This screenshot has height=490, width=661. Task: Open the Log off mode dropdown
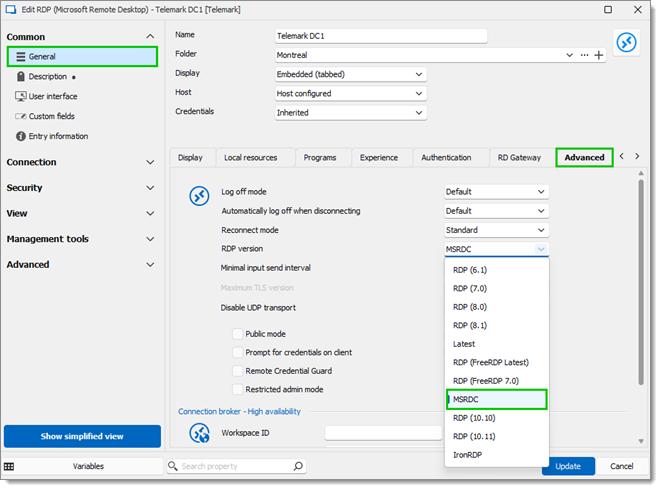coord(496,192)
